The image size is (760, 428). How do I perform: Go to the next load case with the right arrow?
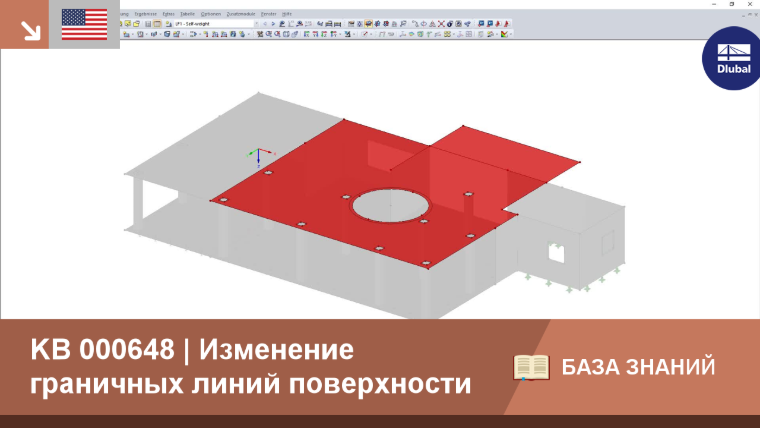[x=273, y=24]
